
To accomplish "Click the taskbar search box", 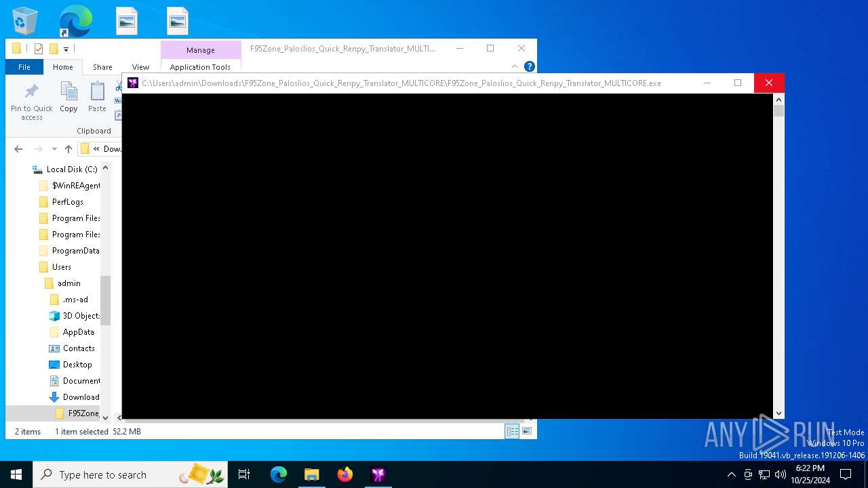I will [130, 474].
